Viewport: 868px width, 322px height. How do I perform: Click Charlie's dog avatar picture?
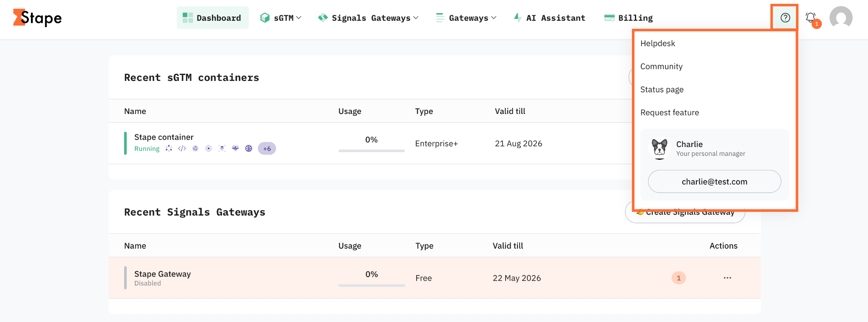click(659, 148)
